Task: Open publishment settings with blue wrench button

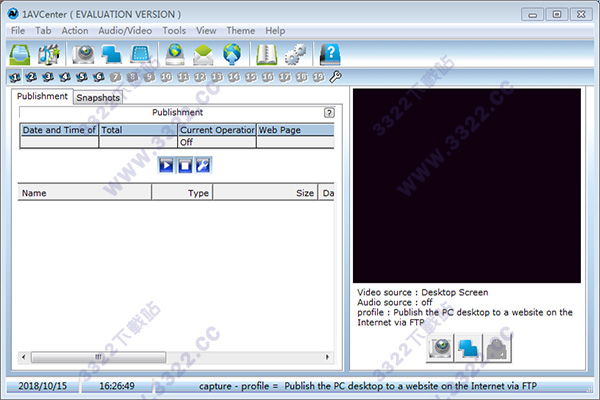Action: click(203, 166)
